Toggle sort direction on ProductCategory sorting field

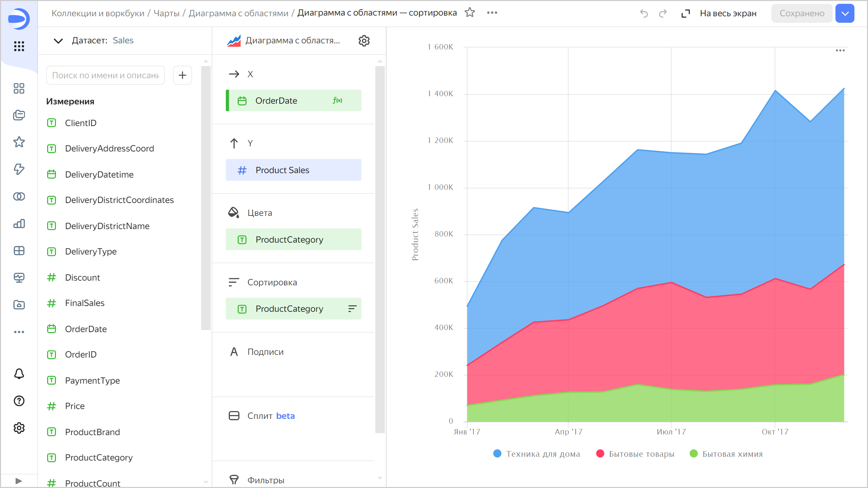[352, 309]
